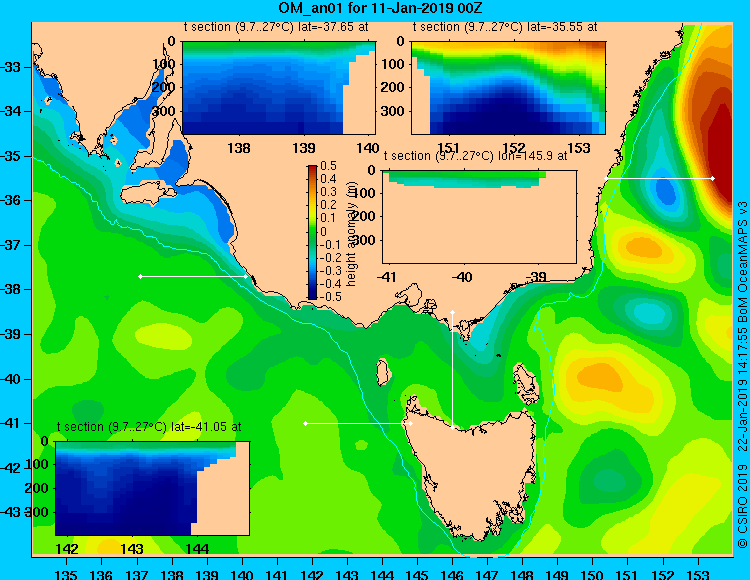Click the -33 latitude axis label
The image size is (750, 580).
11,67
